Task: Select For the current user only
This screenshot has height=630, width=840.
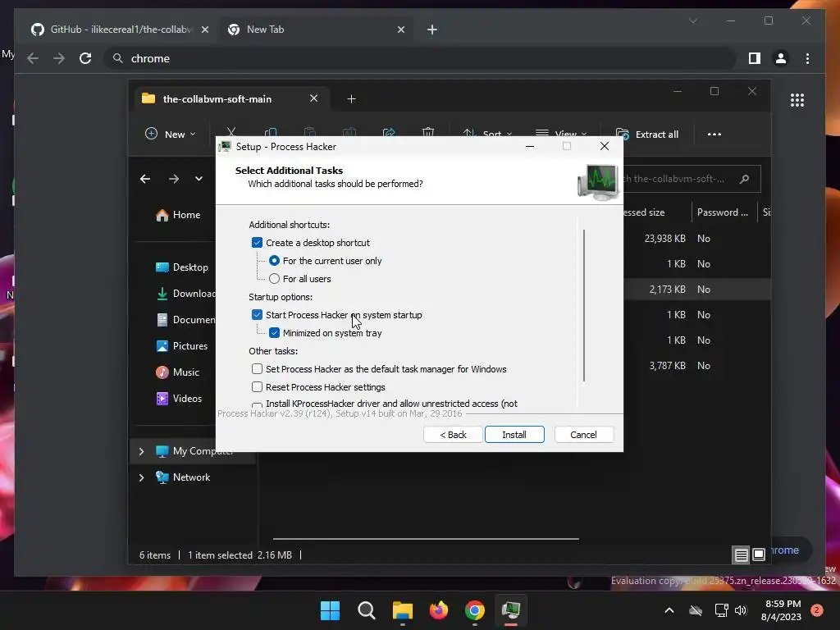Action: [x=274, y=261]
